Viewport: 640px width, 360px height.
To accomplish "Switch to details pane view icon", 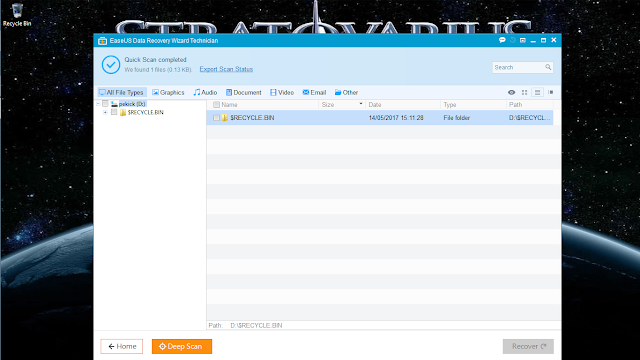I will 551,93.
